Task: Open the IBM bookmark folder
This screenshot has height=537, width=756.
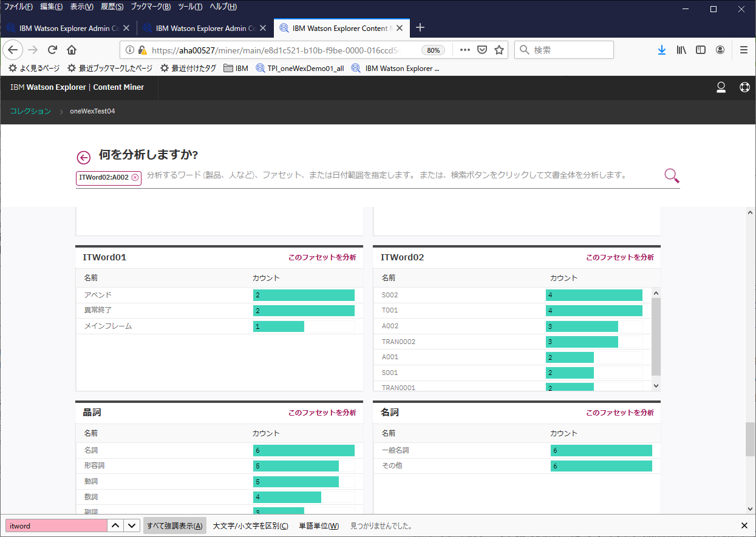Action: [236, 69]
